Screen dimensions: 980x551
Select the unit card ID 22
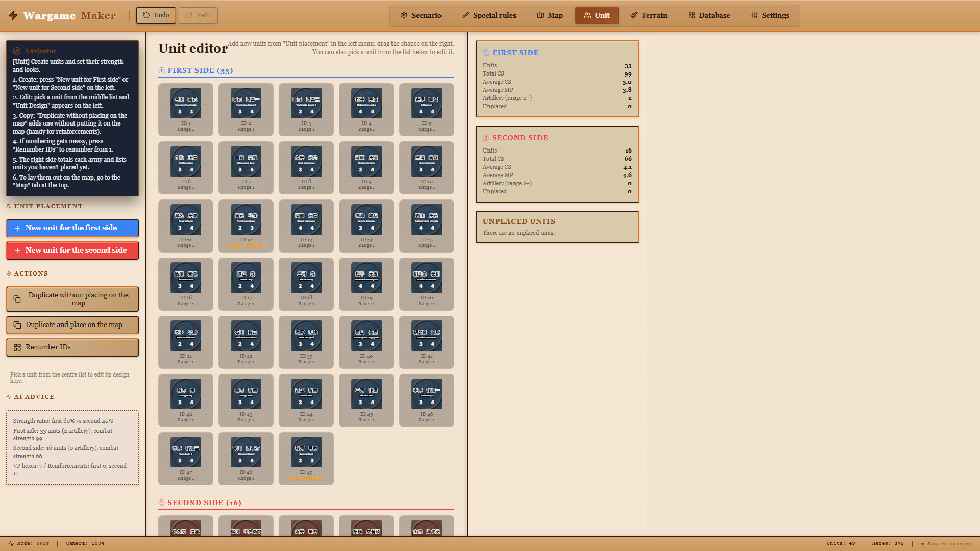(246, 342)
